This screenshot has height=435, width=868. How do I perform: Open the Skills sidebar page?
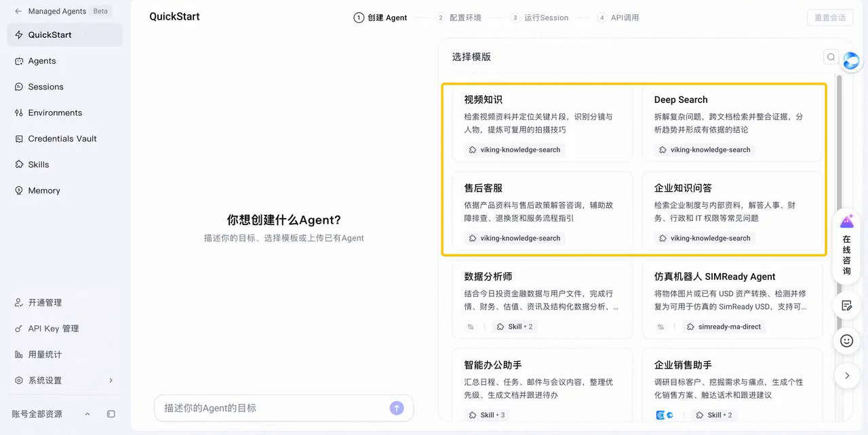coord(65,165)
